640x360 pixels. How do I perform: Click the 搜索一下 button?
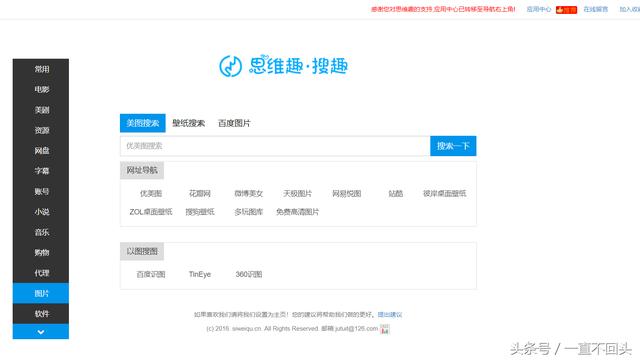(x=453, y=146)
